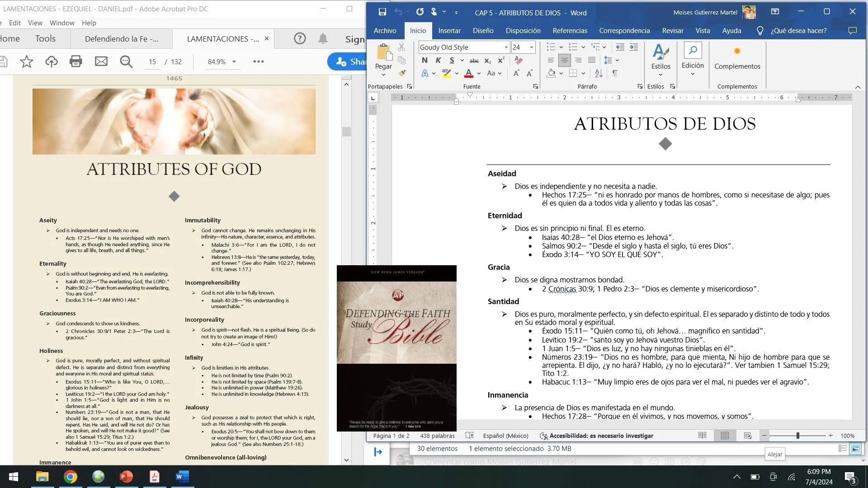Switch to the Insertar ribbon tab
The height and width of the screenshot is (488, 868).
pos(449,30)
